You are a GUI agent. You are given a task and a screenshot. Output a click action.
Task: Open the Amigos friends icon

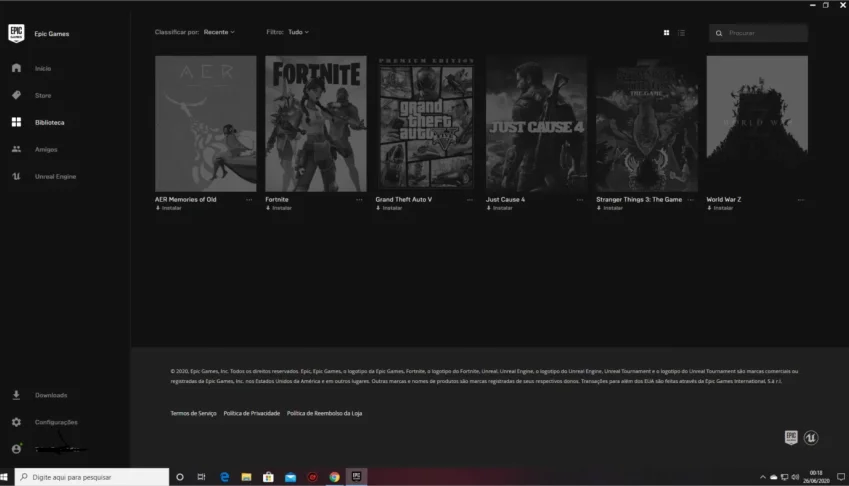click(x=16, y=149)
